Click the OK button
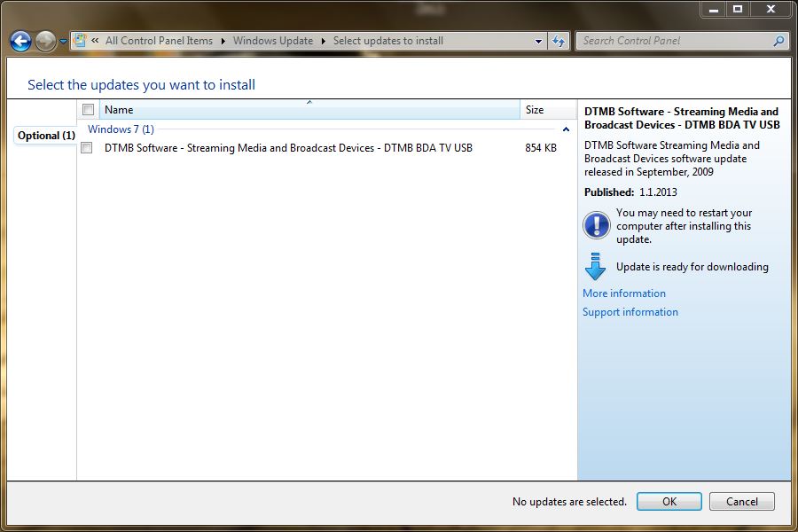 (x=669, y=502)
